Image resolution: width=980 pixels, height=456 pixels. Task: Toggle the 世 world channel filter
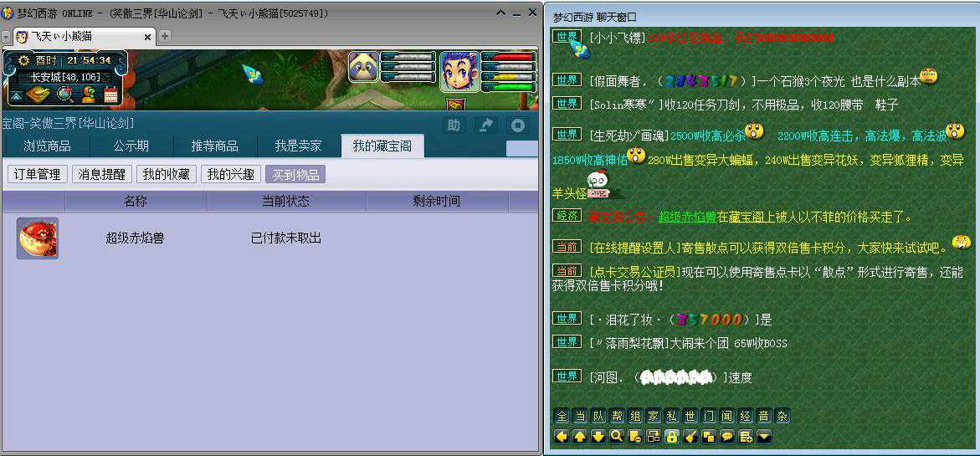coord(690,417)
